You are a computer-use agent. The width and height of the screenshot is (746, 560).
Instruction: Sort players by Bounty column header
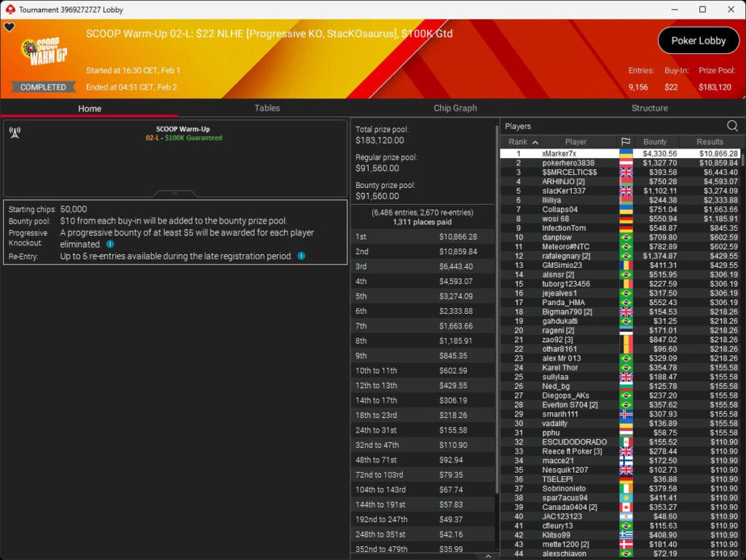[x=655, y=142]
